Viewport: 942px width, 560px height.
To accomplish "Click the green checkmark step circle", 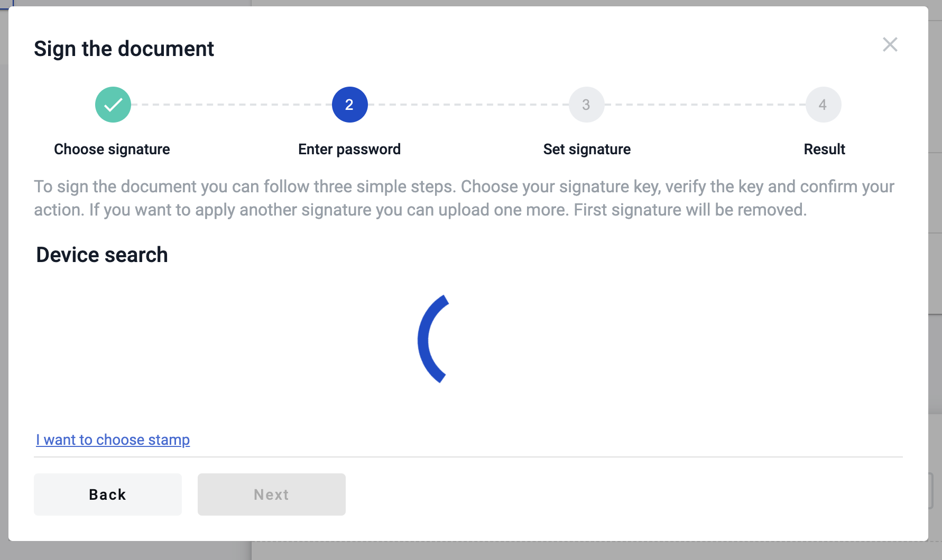I will coord(113,105).
